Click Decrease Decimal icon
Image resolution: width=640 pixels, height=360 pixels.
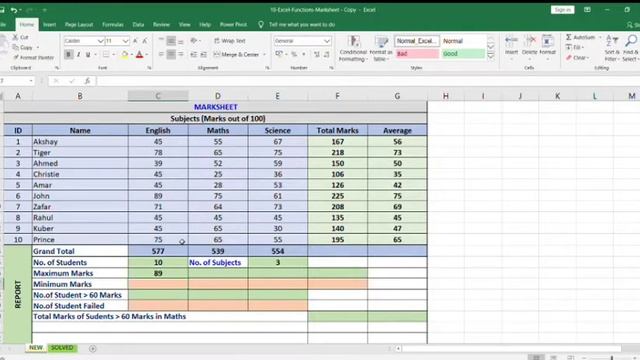click(x=327, y=54)
